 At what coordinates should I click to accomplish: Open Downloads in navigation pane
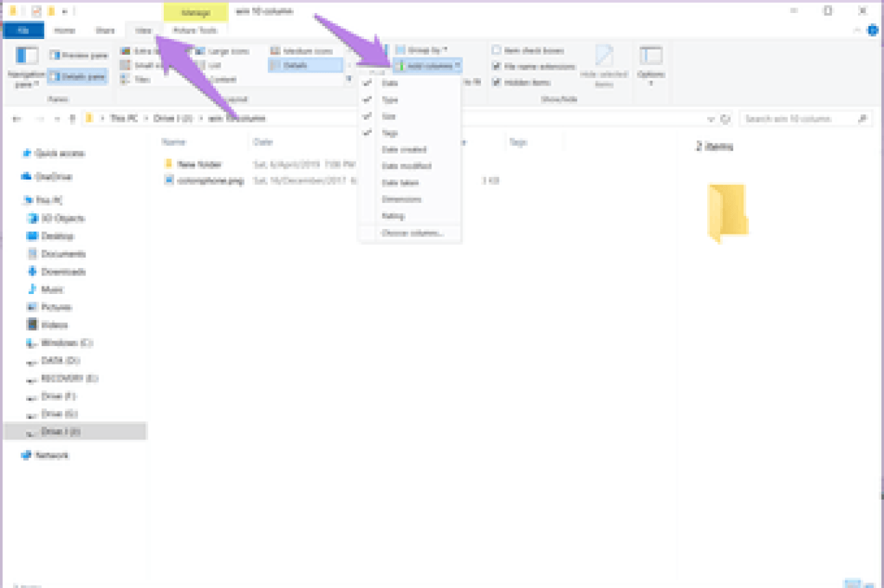[x=63, y=271]
